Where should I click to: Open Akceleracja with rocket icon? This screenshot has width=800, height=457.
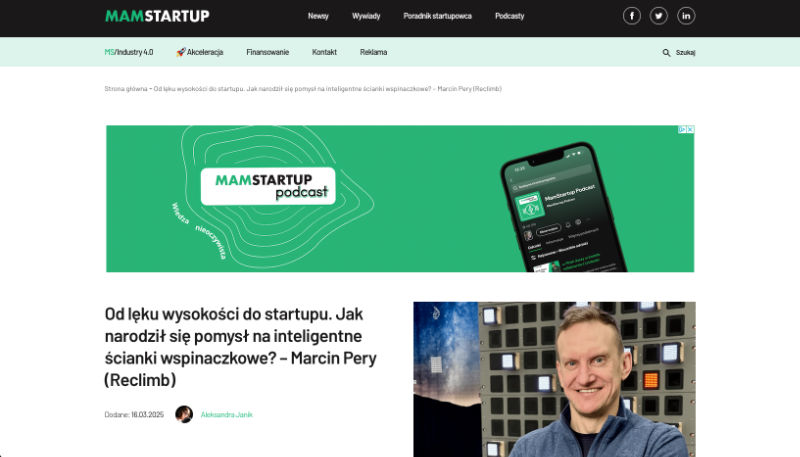(200, 52)
